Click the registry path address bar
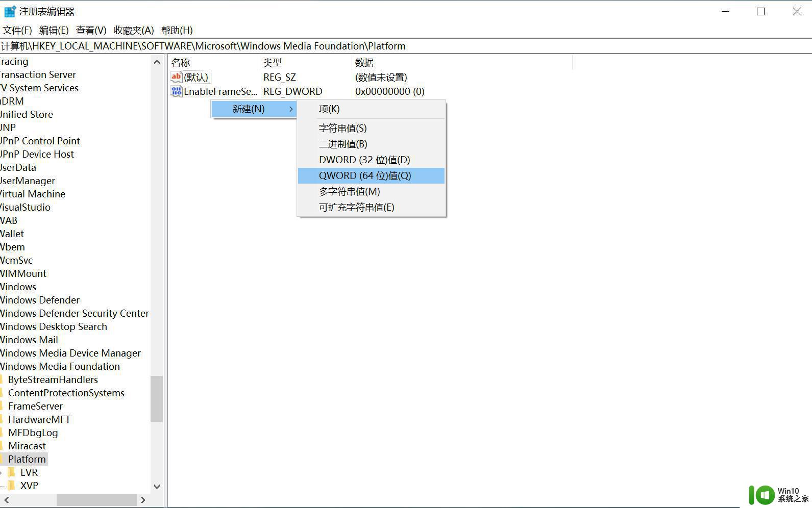 pos(406,46)
